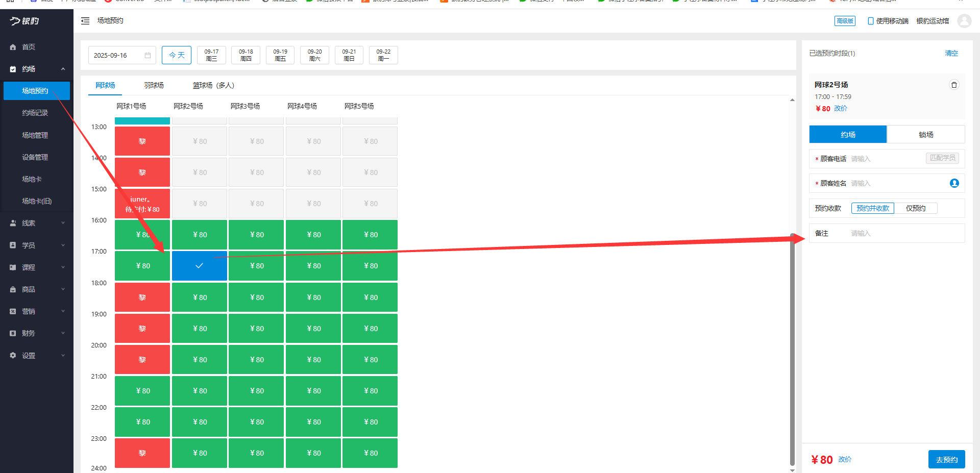Delete the 网球2号场 selected slot with trash icon
The height and width of the screenshot is (473, 980).
(x=953, y=85)
